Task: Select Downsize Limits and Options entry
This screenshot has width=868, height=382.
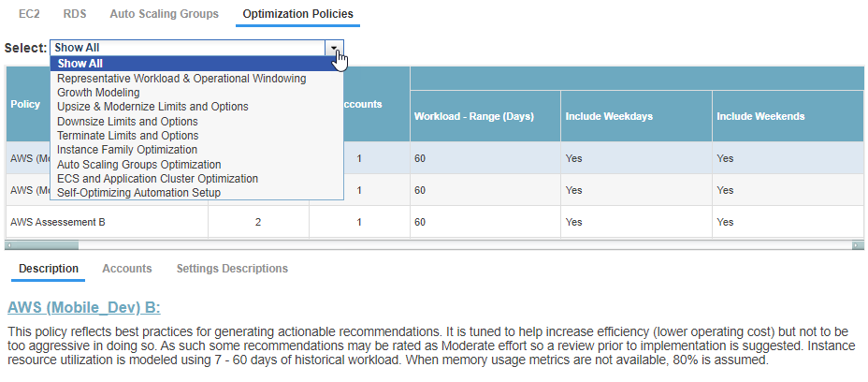Action: click(x=127, y=122)
